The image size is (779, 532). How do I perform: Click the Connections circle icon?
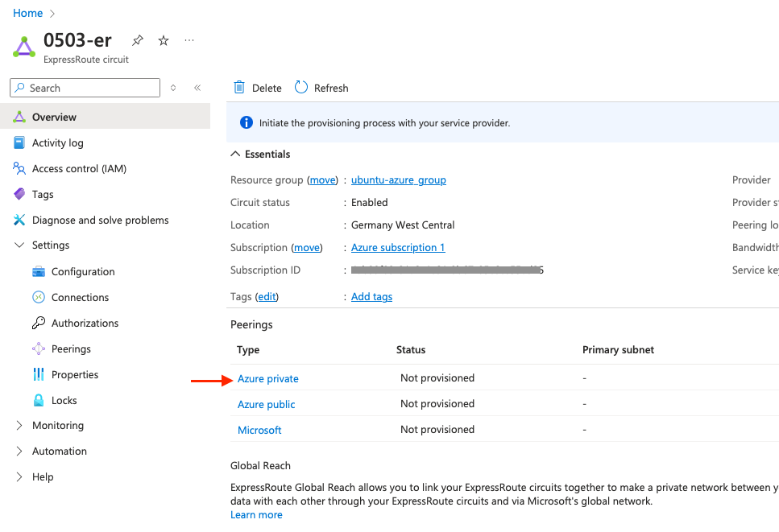coord(38,297)
